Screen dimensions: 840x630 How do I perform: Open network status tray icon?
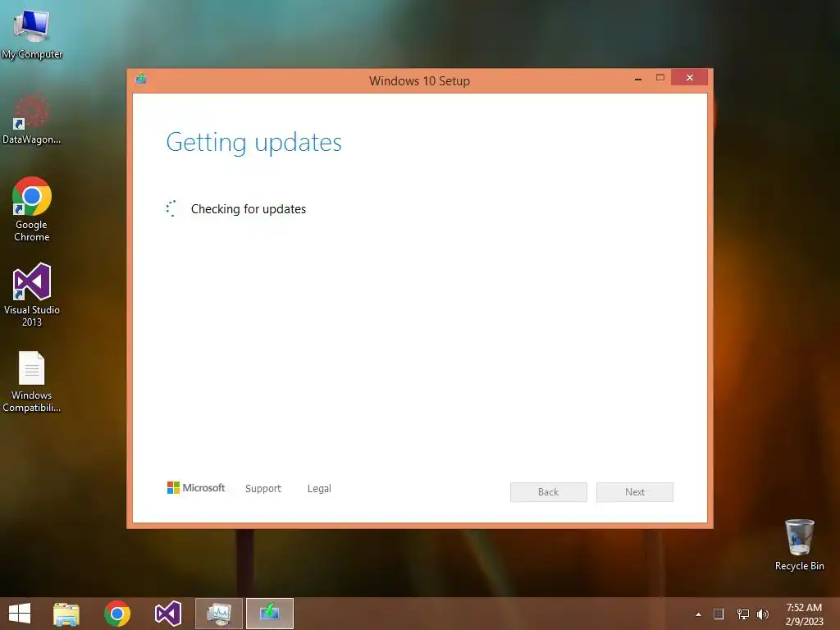pos(743,614)
